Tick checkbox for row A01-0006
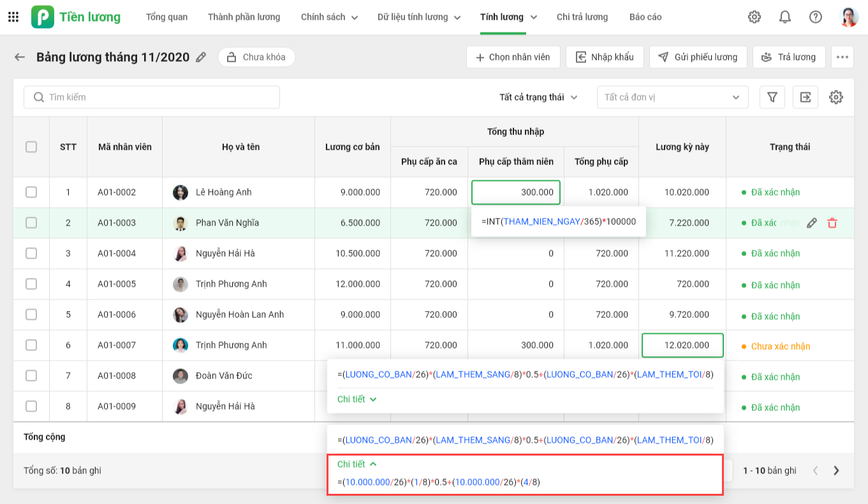868x504 pixels. tap(31, 314)
